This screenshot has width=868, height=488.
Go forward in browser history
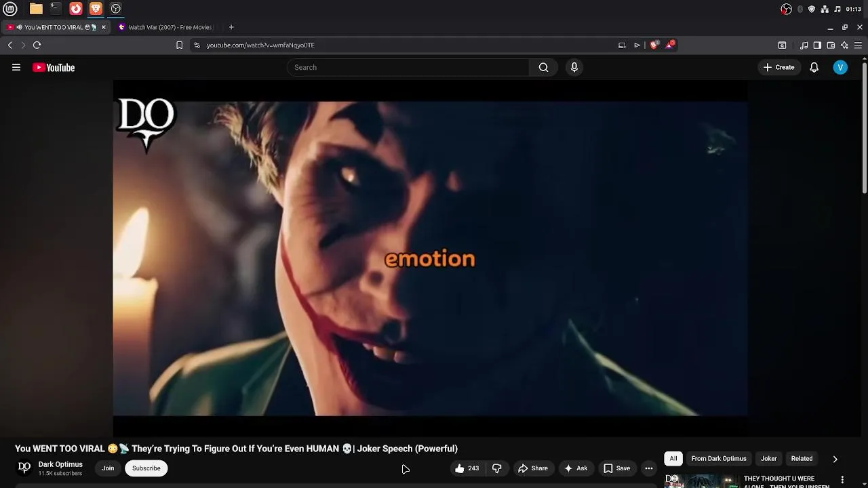[23, 45]
